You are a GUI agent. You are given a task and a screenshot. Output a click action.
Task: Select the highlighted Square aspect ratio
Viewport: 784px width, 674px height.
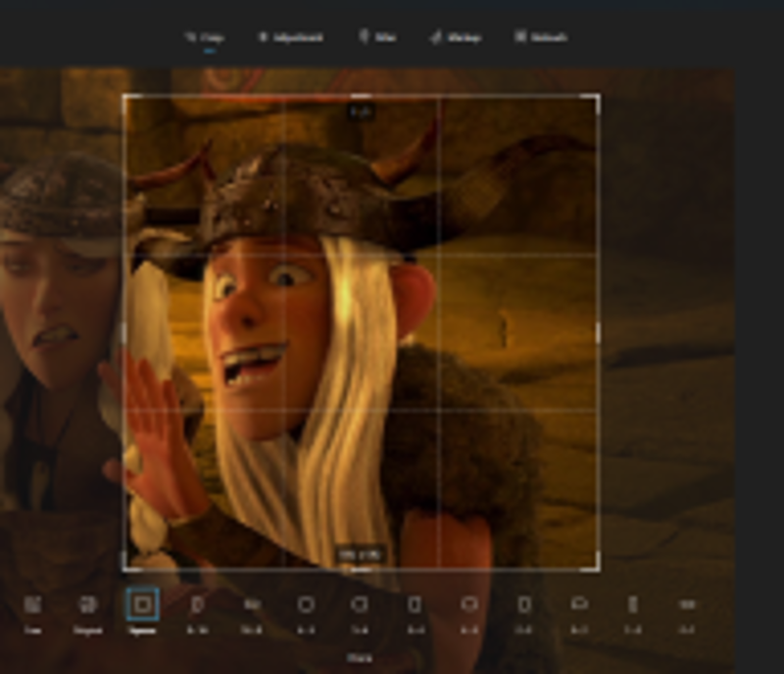point(143,605)
